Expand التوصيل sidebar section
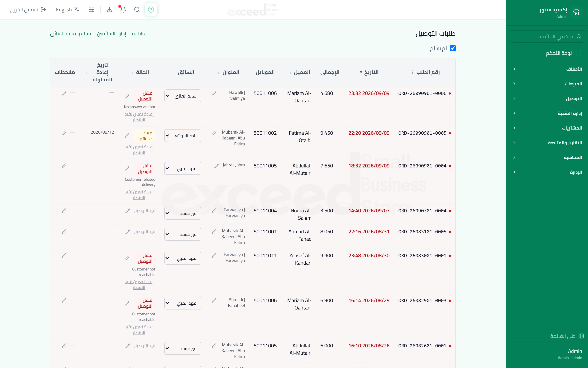Screen dimensions: 588x368 pos(547,99)
